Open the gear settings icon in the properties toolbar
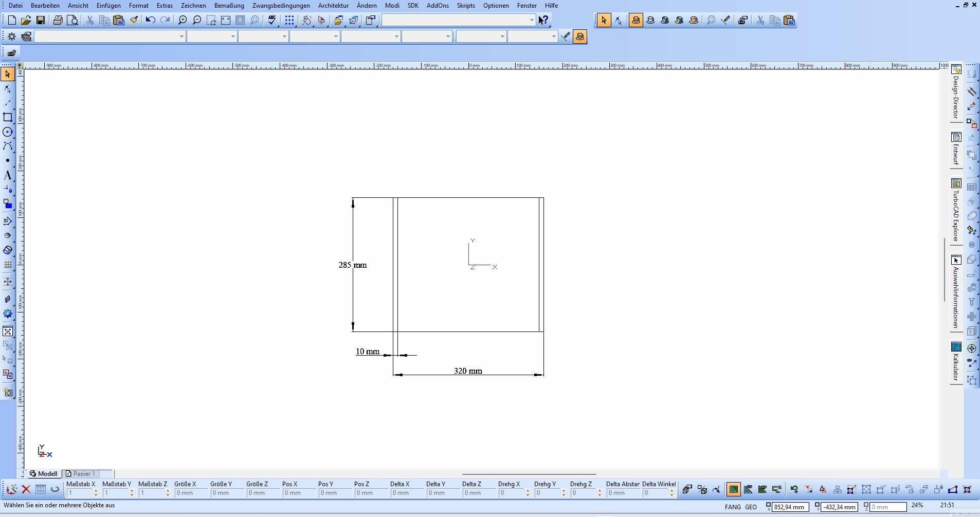Viewport: 980px width, 517px height. coord(12,36)
